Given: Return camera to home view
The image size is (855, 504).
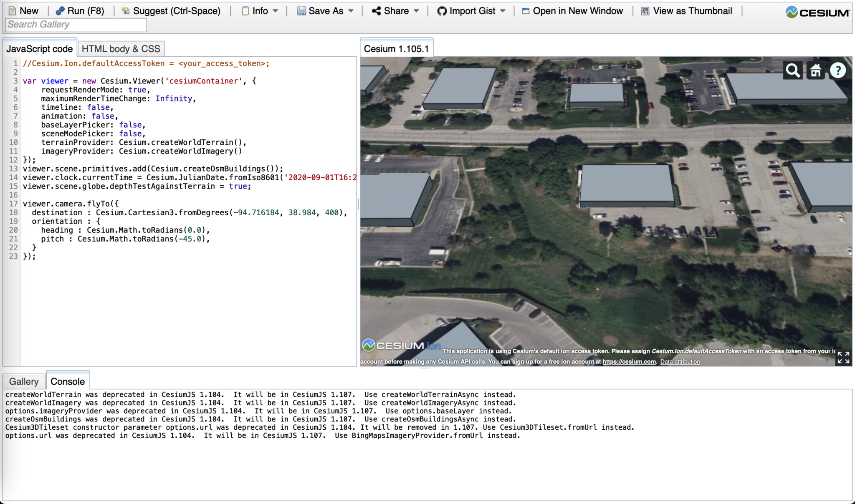Looking at the screenshot, I should coord(815,70).
